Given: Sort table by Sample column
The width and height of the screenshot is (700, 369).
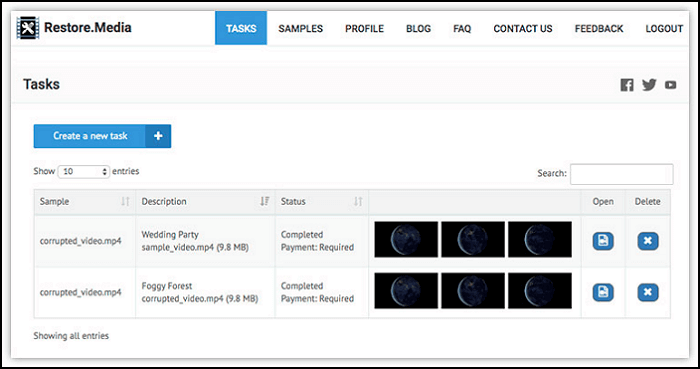Looking at the screenshot, I should coord(125,202).
